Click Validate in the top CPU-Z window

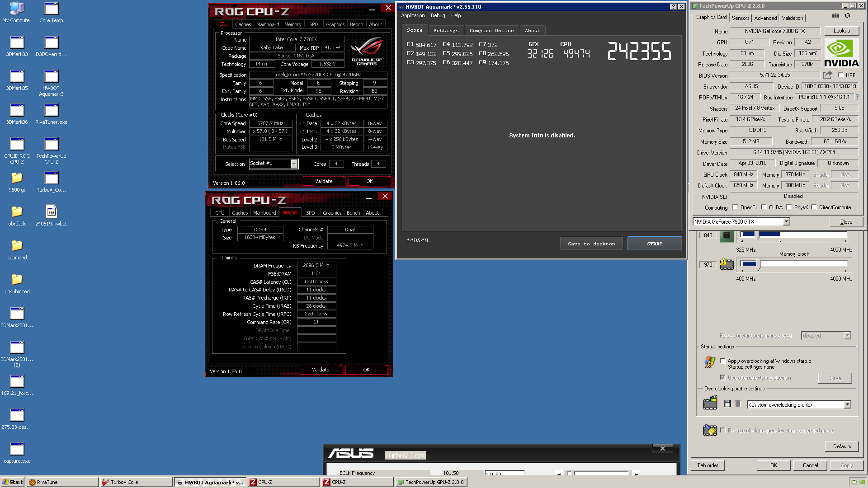point(324,181)
